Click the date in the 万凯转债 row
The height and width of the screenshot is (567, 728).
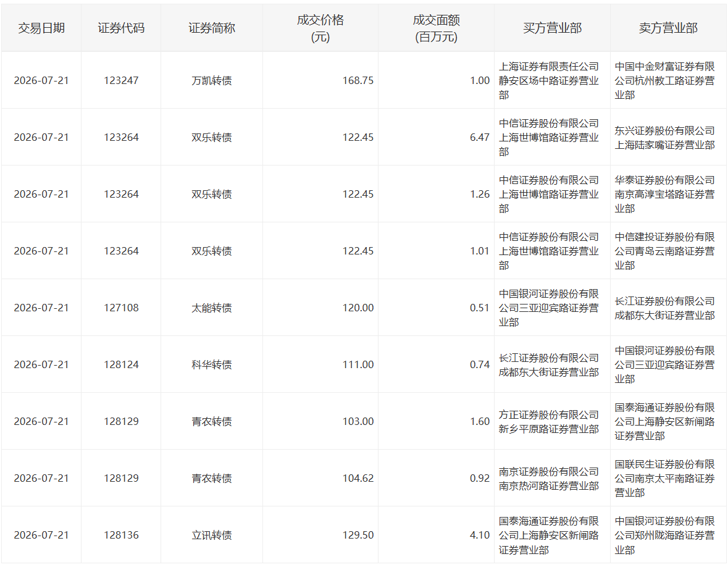[41, 80]
